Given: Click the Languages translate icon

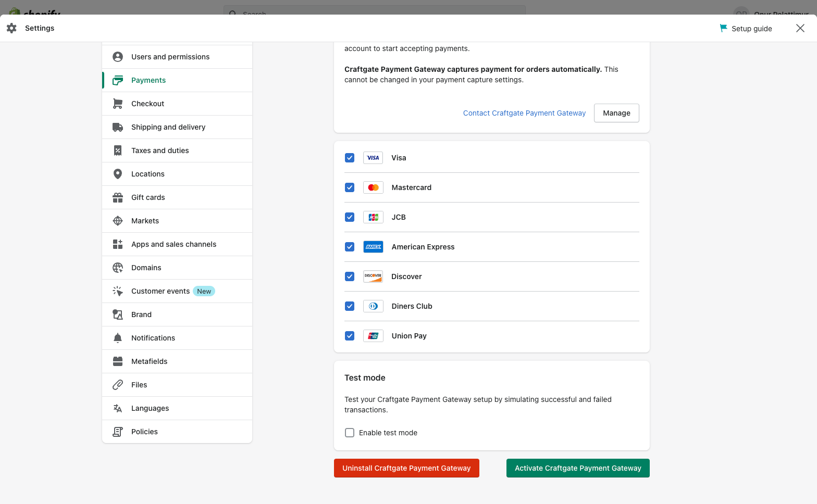Looking at the screenshot, I should (x=118, y=408).
